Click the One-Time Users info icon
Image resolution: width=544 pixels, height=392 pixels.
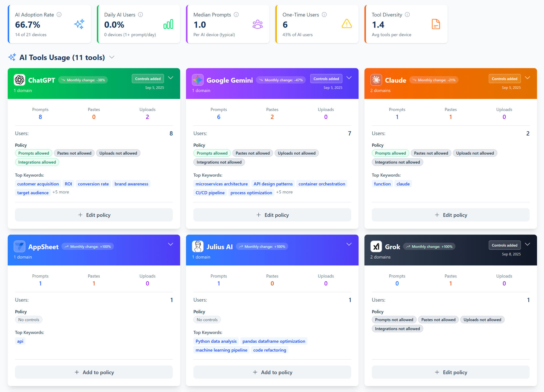(324, 14)
